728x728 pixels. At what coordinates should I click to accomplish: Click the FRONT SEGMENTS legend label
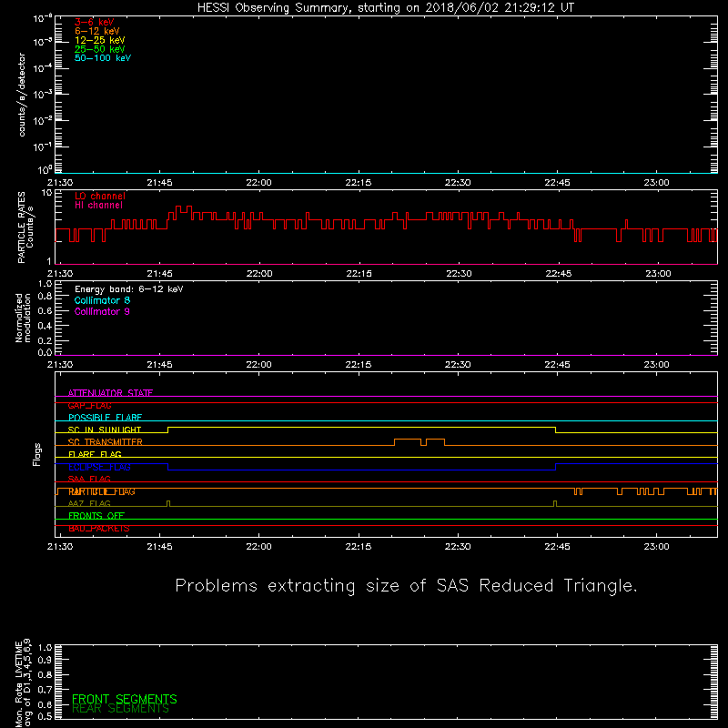[125, 699]
